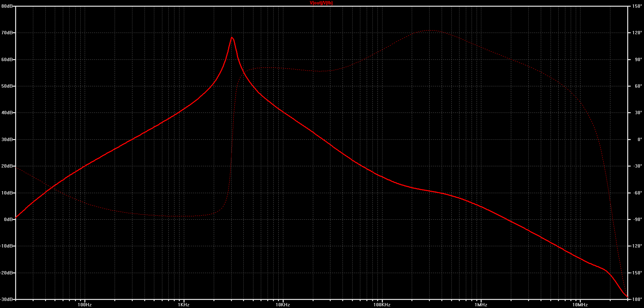The height and width of the screenshot is (308, 644).
Task: Click the "90°" phase axis label
Action: [638, 59]
